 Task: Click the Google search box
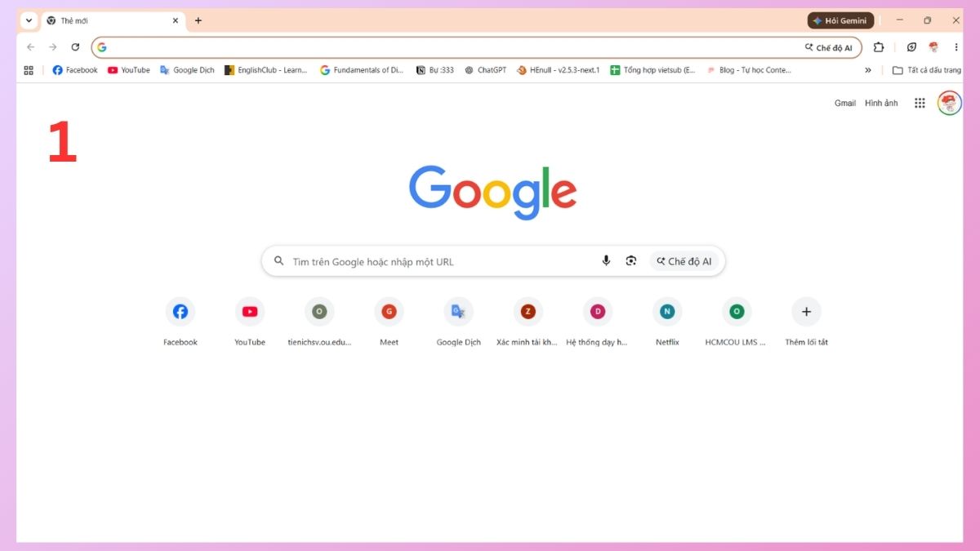[x=493, y=261]
